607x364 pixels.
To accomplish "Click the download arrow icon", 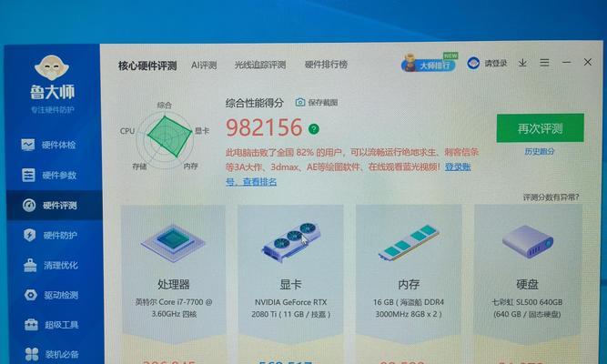I will click(x=522, y=63).
